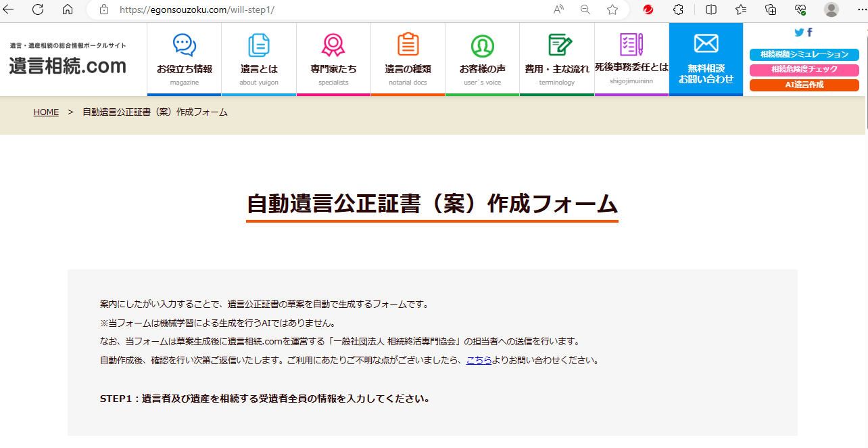The width and height of the screenshot is (868, 448).
Task: Click the 遺言相続.com site logo
Action: point(68,66)
